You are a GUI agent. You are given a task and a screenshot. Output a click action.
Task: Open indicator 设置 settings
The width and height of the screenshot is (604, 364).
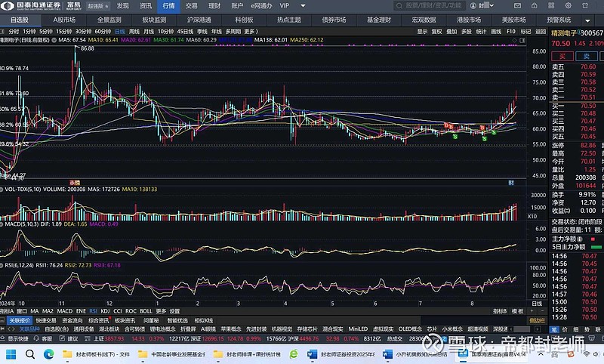(174, 311)
